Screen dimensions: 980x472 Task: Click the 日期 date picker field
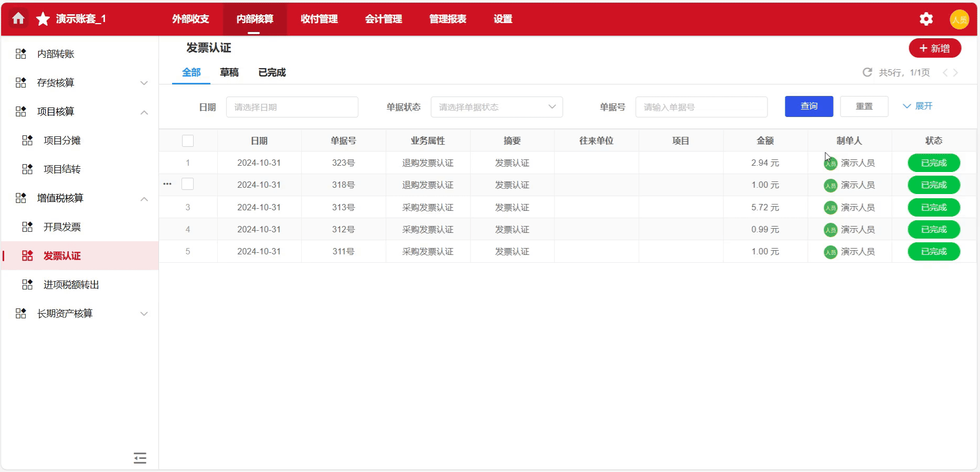click(x=292, y=107)
